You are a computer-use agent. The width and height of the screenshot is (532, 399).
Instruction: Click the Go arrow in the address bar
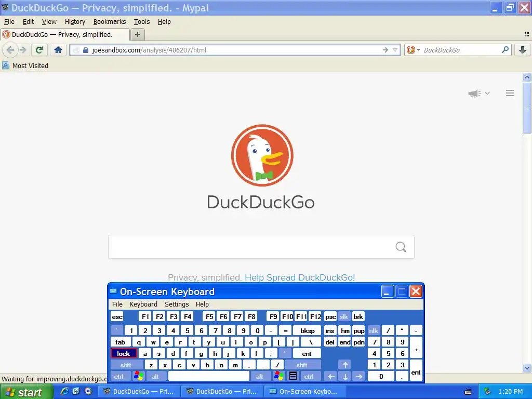(385, 50)
